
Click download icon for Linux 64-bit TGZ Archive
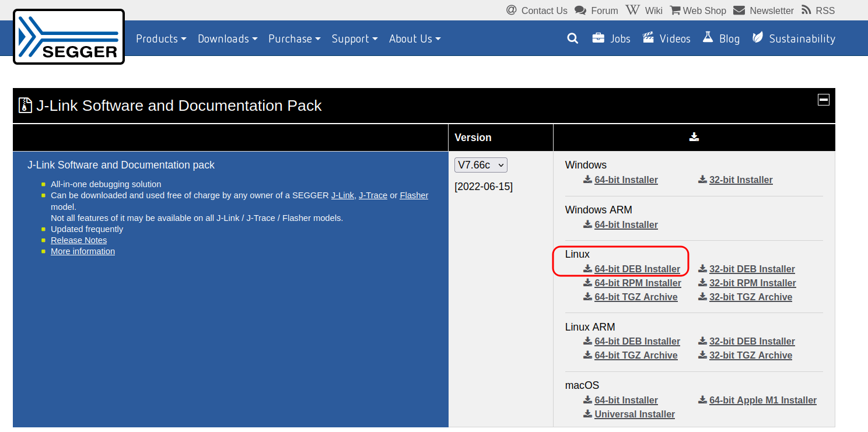(x=588, y=297)
